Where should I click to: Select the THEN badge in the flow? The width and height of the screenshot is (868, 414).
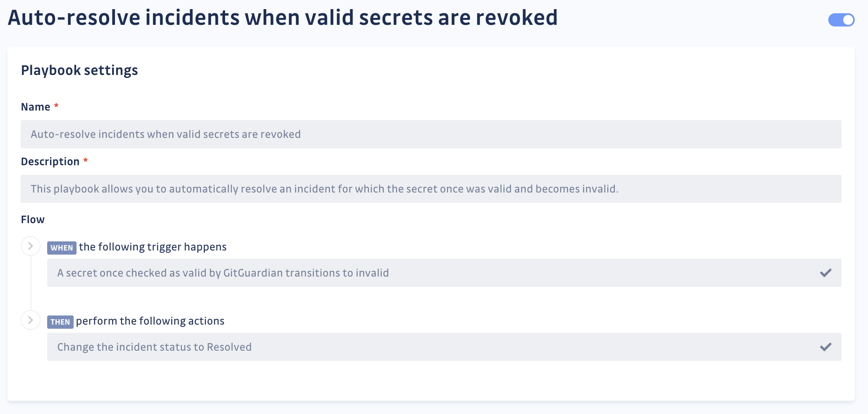click(60, 321)
